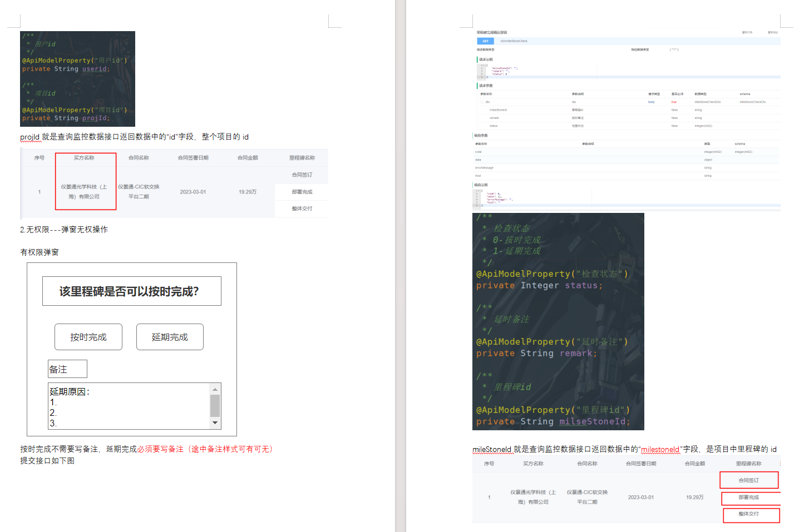
Task: Click 整体交付 cell in right-page table
Action: click(x=749, y=514)
